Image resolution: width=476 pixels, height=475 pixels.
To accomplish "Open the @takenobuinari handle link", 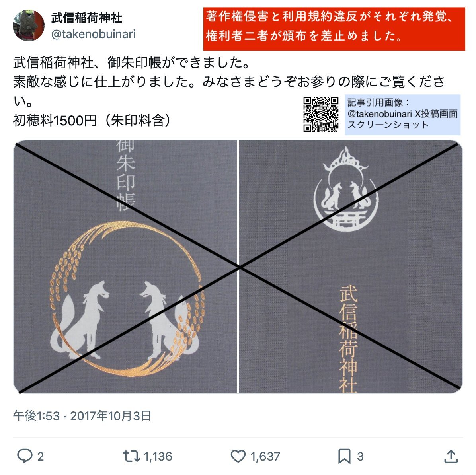I will [x=93, y=34].
